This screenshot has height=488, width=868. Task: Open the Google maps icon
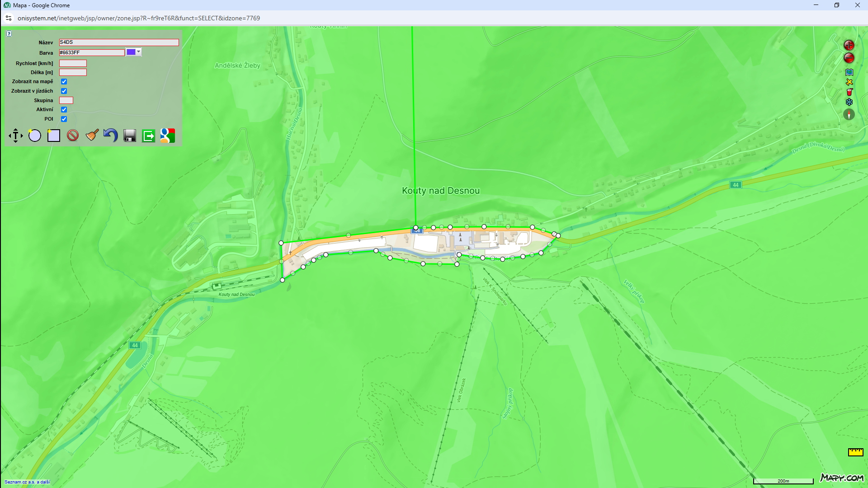pyautogui.click(x=168, y=136)
